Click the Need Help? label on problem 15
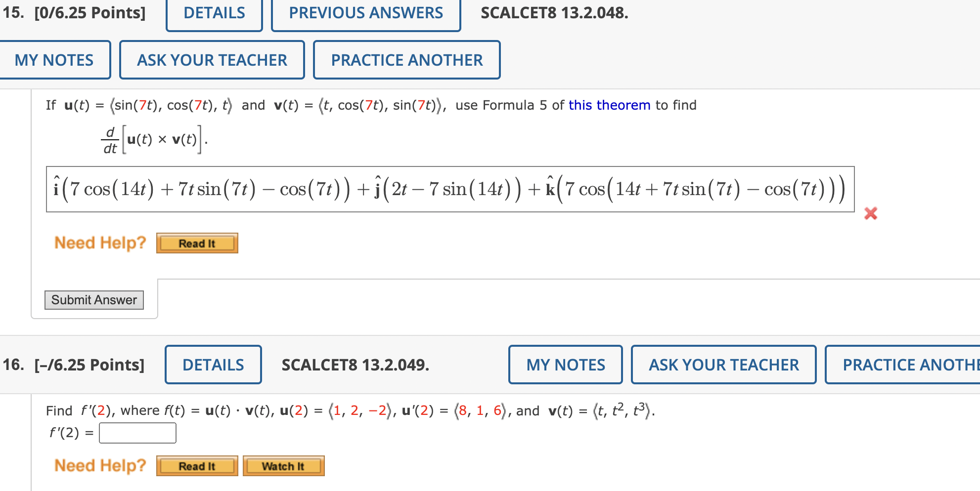This screenshot has width=980, height=491. [99, 243]
